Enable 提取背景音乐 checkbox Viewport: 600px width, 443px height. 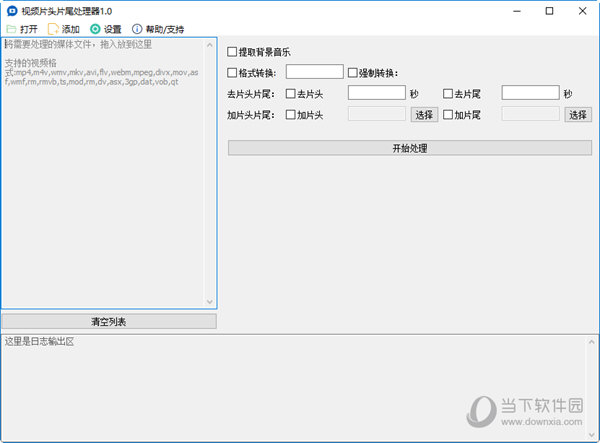click(x=232, y=52)
